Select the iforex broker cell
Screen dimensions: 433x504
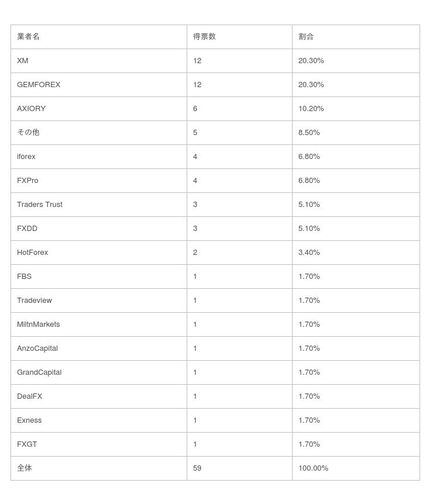pyautogui.click(x=26, y=156)
